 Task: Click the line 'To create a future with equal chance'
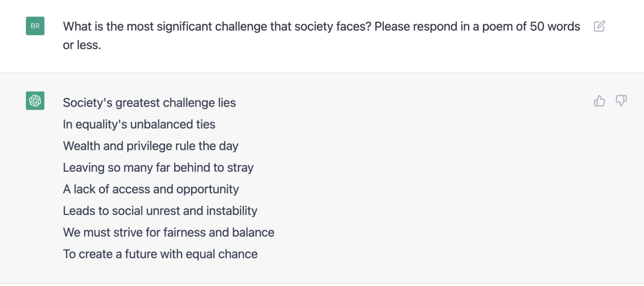[160, 254]
